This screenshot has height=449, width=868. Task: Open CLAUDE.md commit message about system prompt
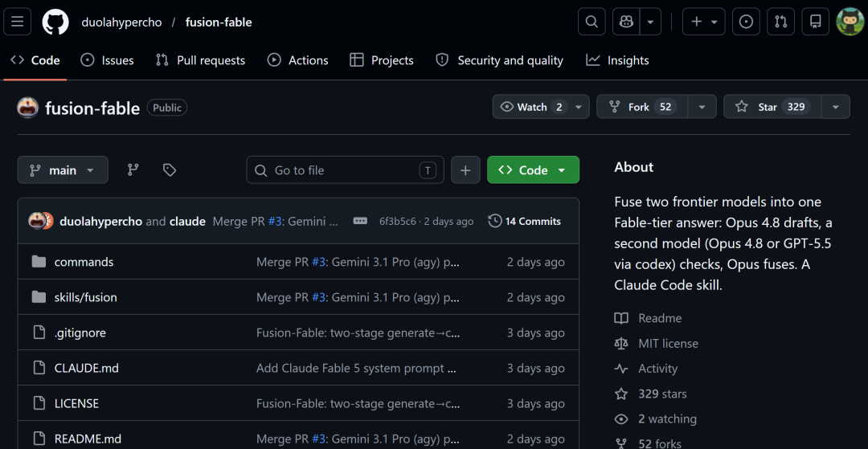click(x=357, y=368)
